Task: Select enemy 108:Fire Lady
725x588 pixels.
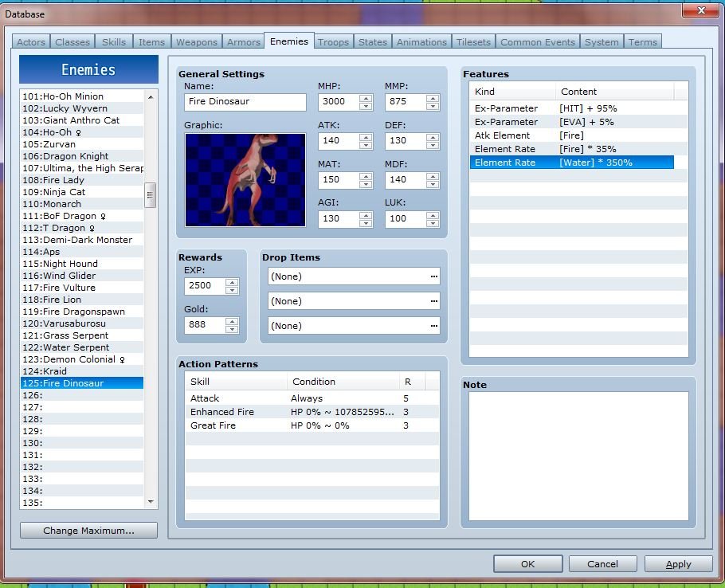Action: click(x=82, y=180)
